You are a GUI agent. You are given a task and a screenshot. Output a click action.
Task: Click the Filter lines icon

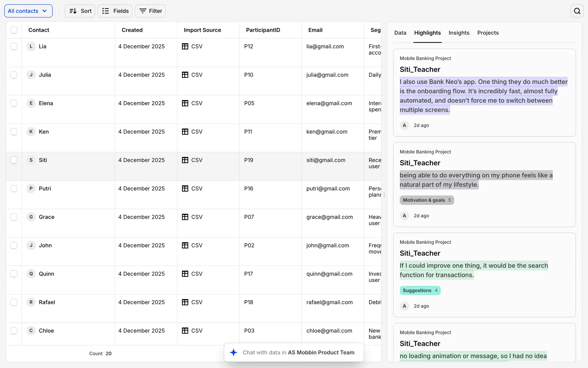[142, 11]
